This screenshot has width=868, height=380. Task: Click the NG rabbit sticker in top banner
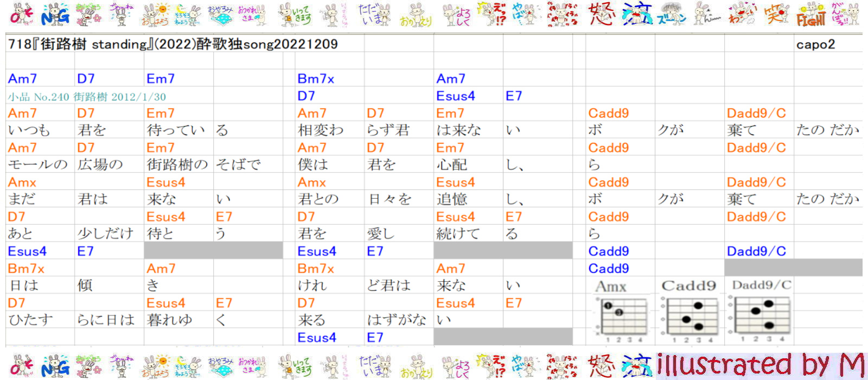coord(55,15)
